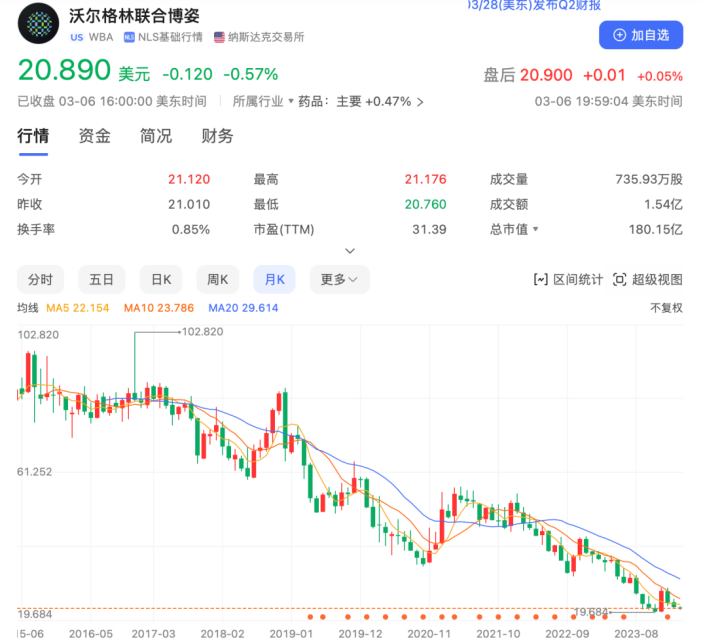
Task: Open the 所属行业 industry dropdown
Action: (x=264, y=101)
